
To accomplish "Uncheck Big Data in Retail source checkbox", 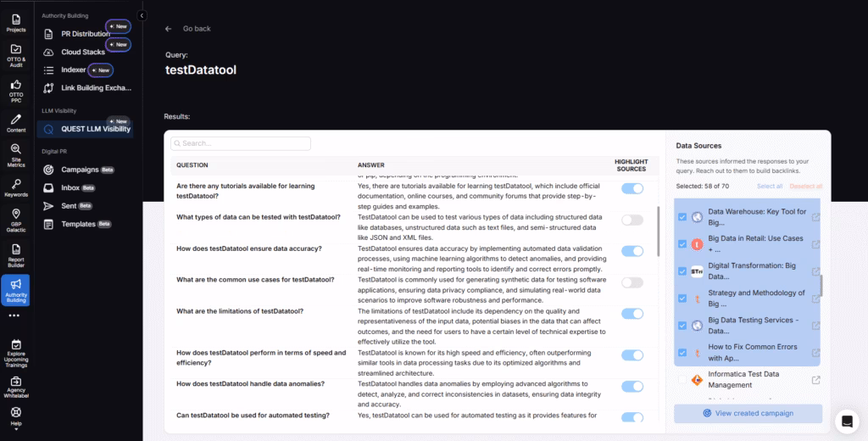I will [x=683, y=244].
